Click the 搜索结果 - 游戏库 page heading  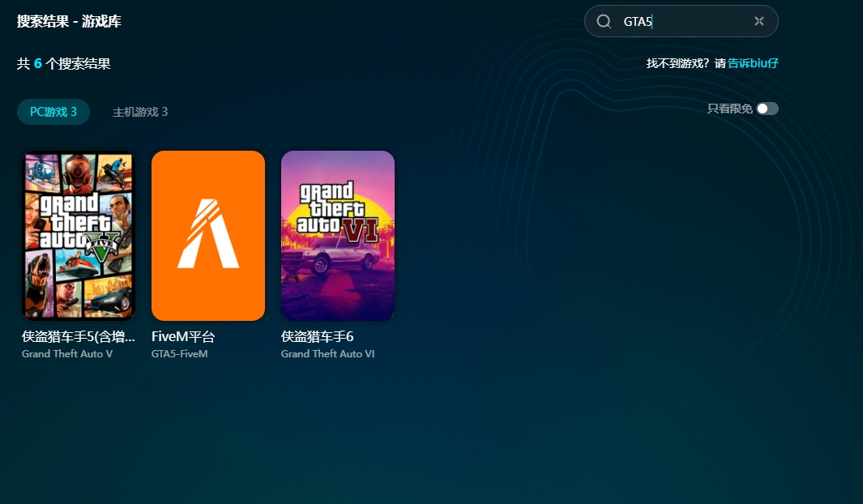[x=69, y=21]
